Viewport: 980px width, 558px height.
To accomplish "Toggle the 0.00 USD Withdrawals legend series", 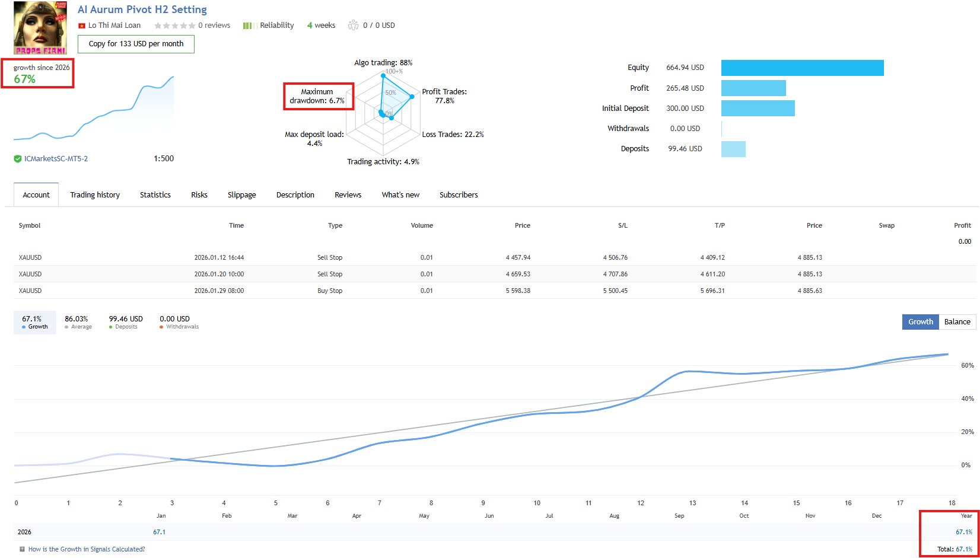I will (179, 323).
